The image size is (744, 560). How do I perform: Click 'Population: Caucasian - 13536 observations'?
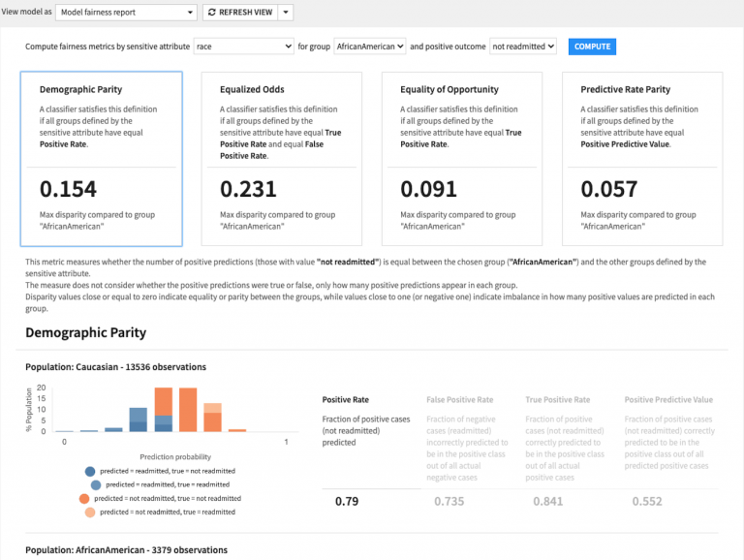pos(116,367)
